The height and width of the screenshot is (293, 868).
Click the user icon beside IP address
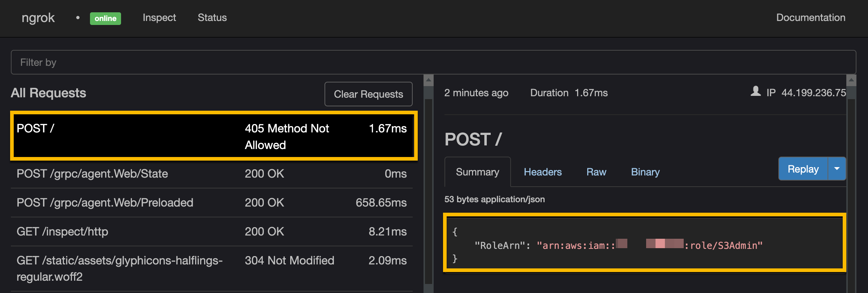[x=755, y=92]
